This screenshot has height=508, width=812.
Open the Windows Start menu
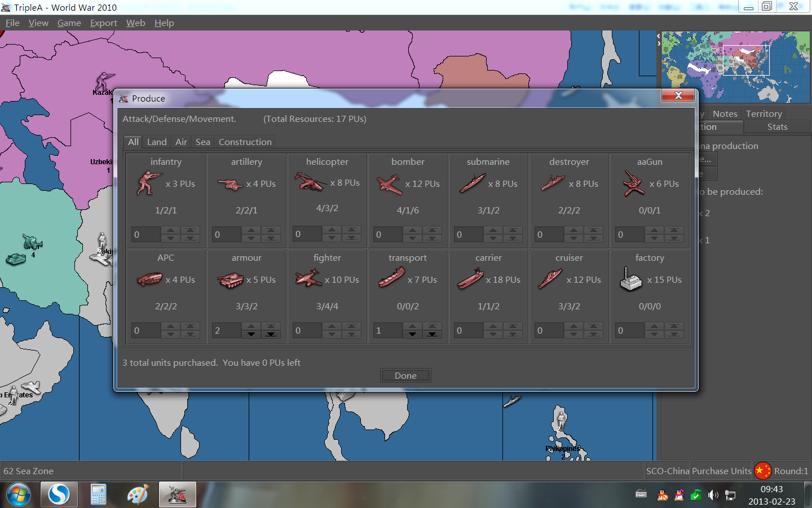click(x=19, y=495)
